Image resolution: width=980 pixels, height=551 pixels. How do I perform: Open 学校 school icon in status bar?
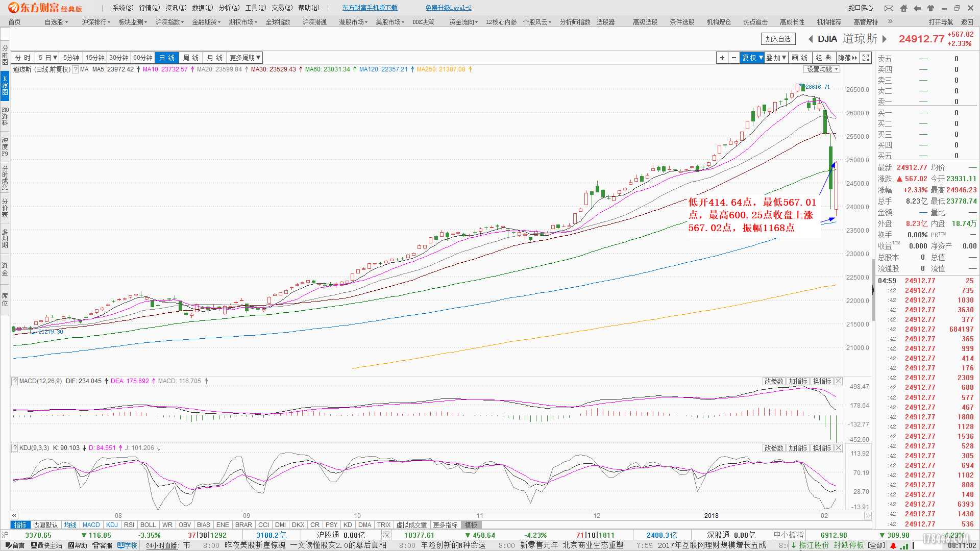(x=127, y=545)
